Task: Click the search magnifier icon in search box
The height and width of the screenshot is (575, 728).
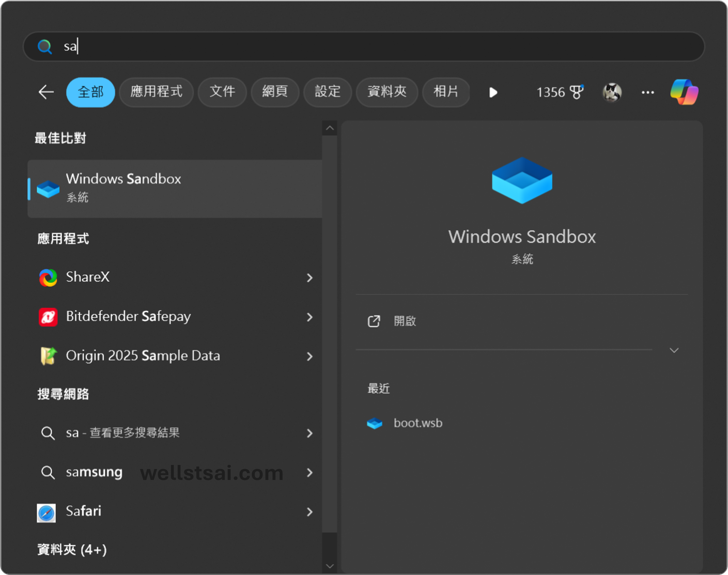Action: click(x=45, y=46)
